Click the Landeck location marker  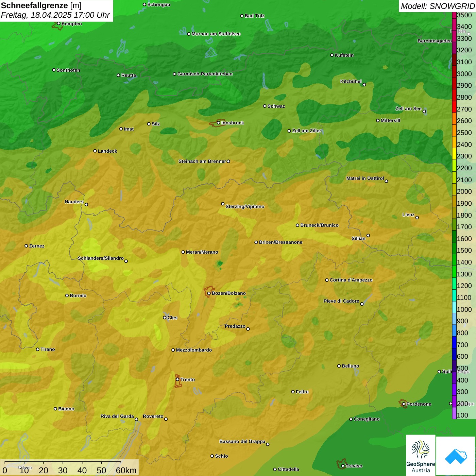[95, 151]
